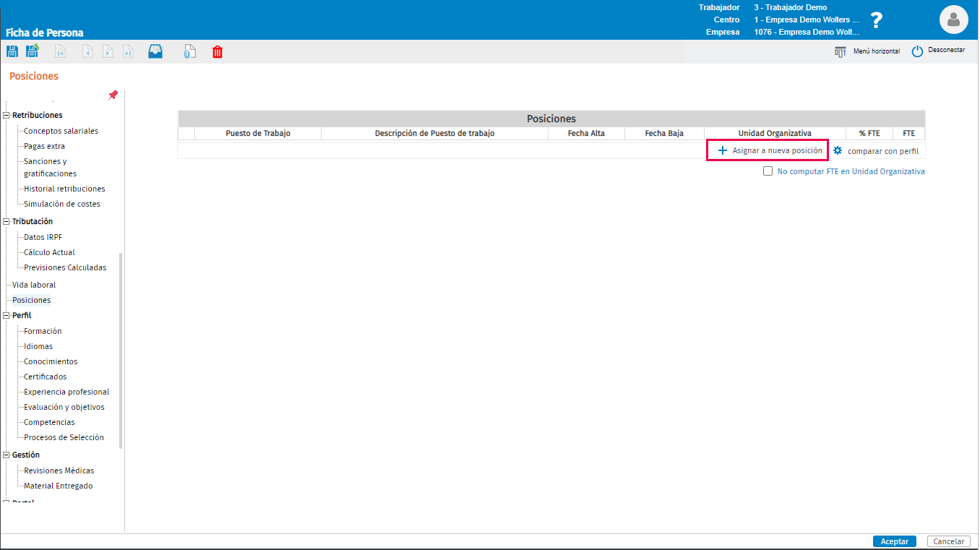The width and height of the screenshot is (980, 550).
Task: Click the question mark help icon
Action: (x=876, y=20)
